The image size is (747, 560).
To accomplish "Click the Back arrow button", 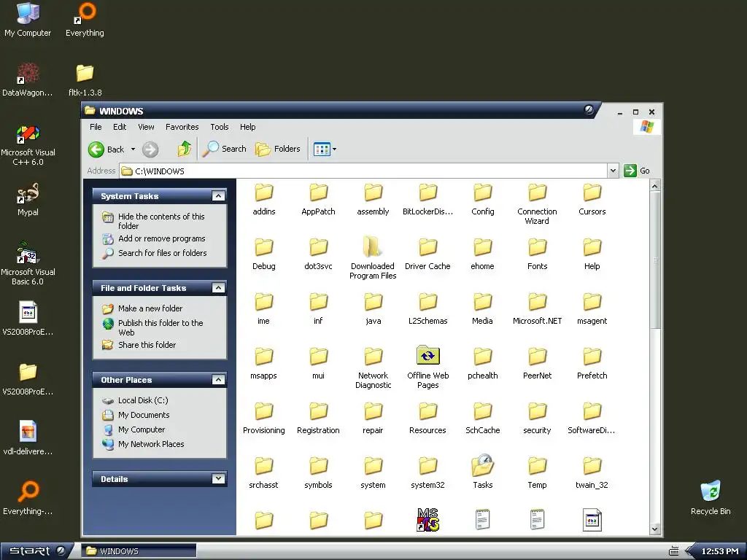I will point(107,149).
